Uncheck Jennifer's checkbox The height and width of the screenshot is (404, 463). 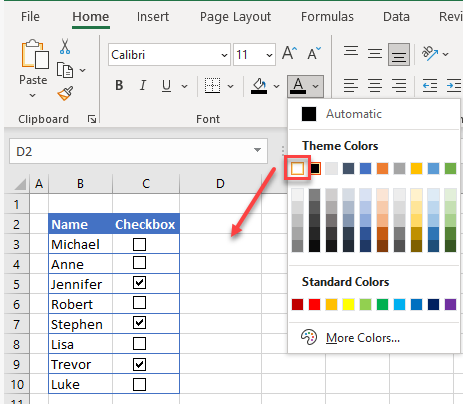coord(139,283)
